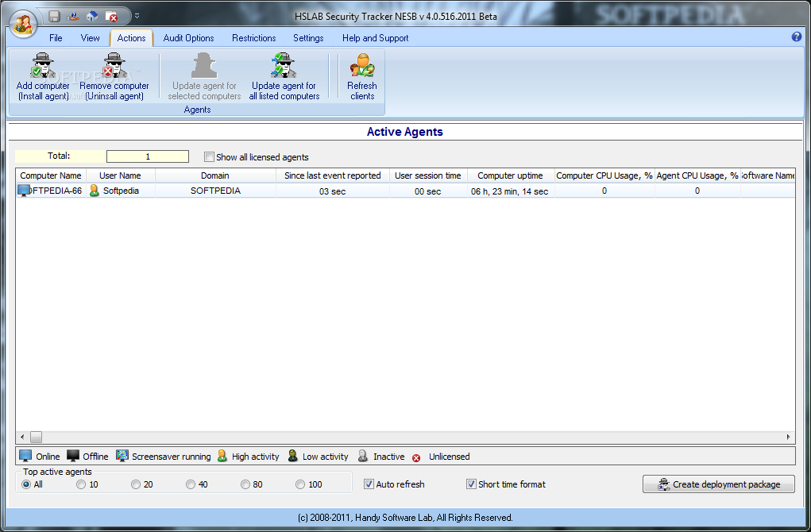Click Add computer (Install agent)
Viewport: 811px width, 532px height.
coord(43,76)
